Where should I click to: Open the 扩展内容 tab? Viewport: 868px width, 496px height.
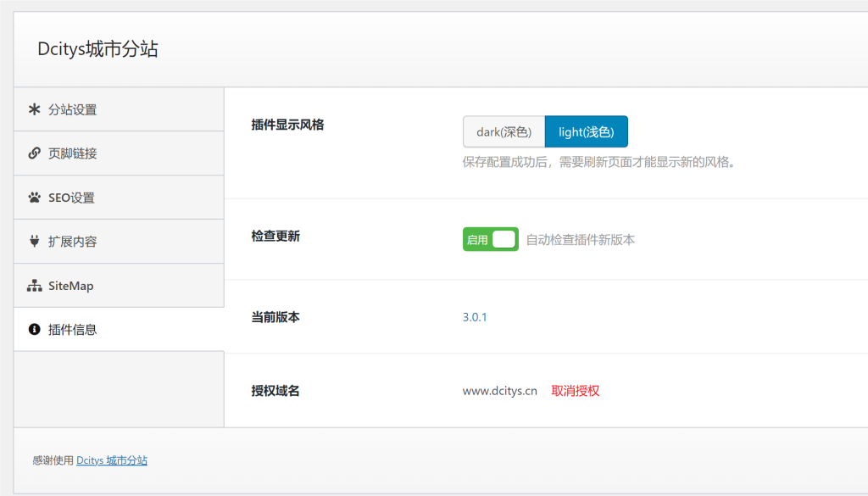coord(73,242)
